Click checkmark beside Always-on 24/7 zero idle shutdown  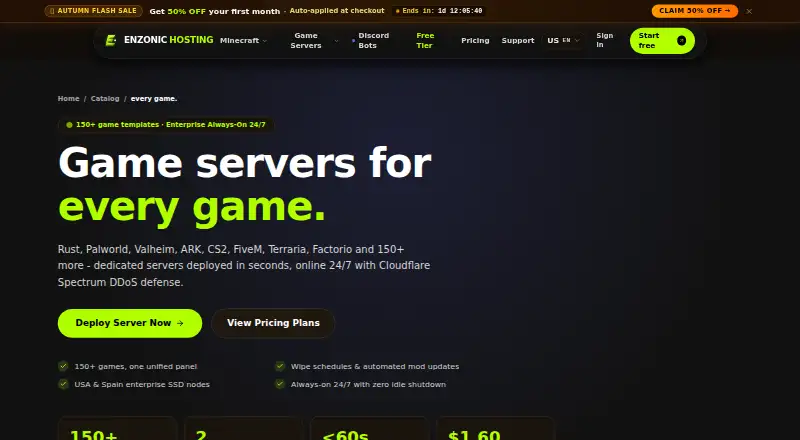(x=280, y=384)
